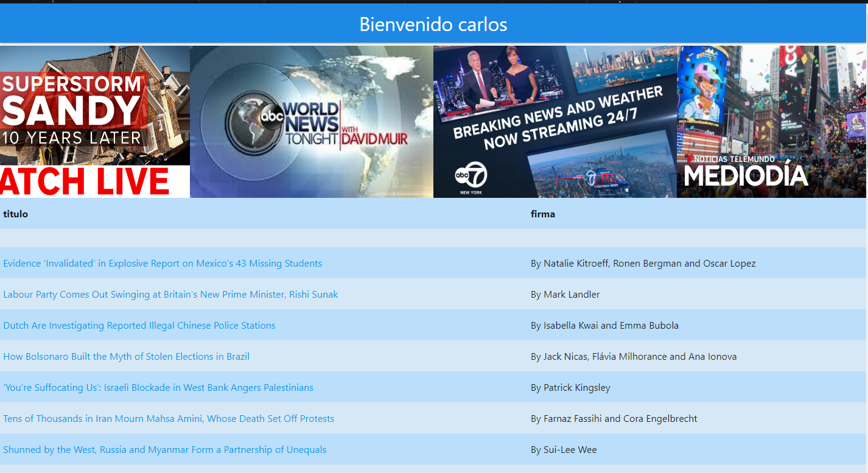Click the Bienvenido carlos header banner
This screenshot has height=473, width=868.
click(433, 23)
